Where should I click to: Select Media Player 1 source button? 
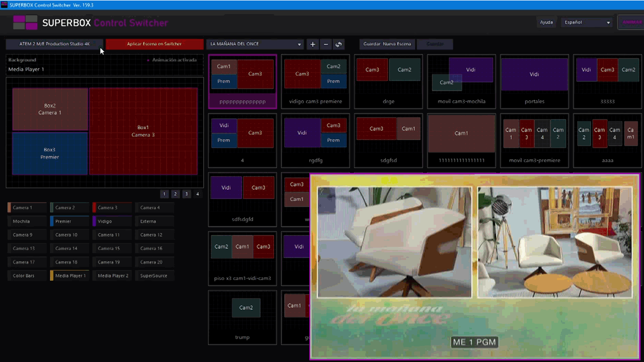69,276
